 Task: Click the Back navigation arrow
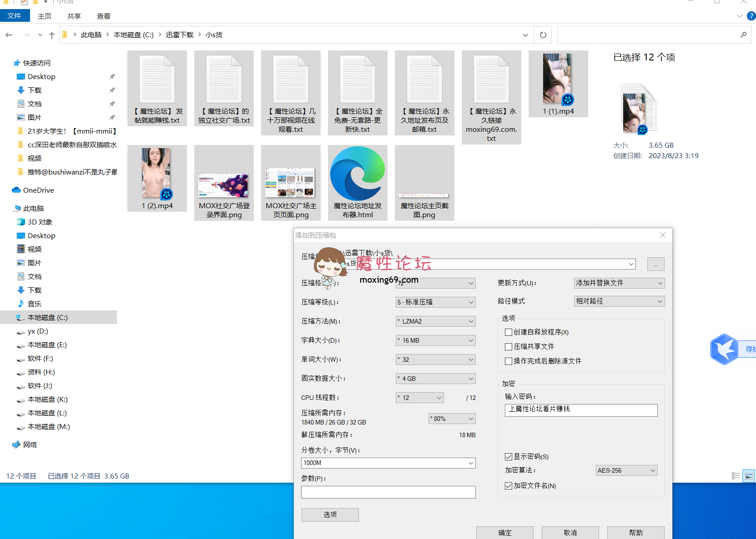click(9, 35)
